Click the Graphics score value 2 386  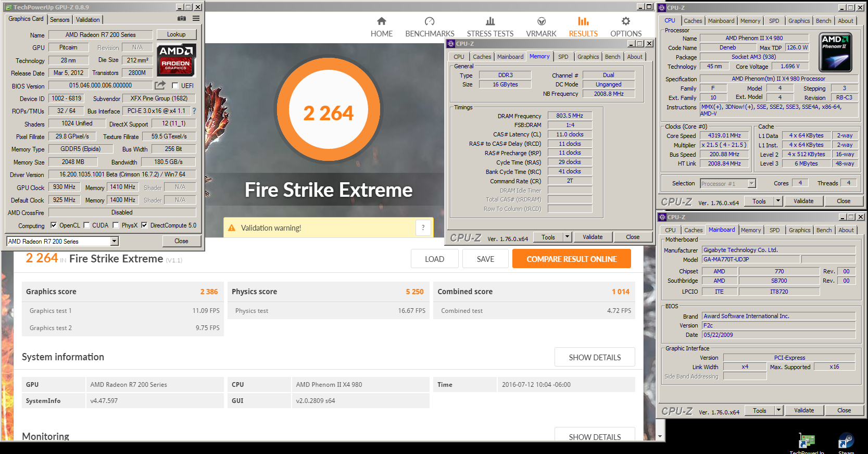(x=209, y=292)
